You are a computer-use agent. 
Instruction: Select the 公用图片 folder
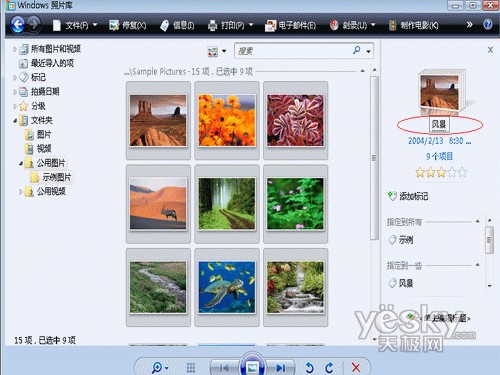tap(51, 163)
